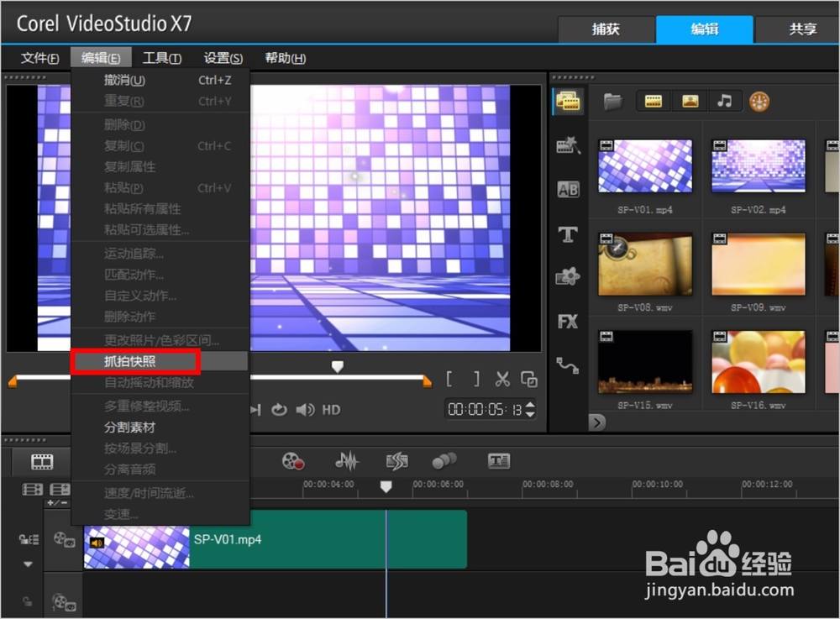Image resolution: width=840 pixels, height=619 pixels.
Task: Open the record/capture option reel icon
Action: pyautogui.click(x=293, y=461)
